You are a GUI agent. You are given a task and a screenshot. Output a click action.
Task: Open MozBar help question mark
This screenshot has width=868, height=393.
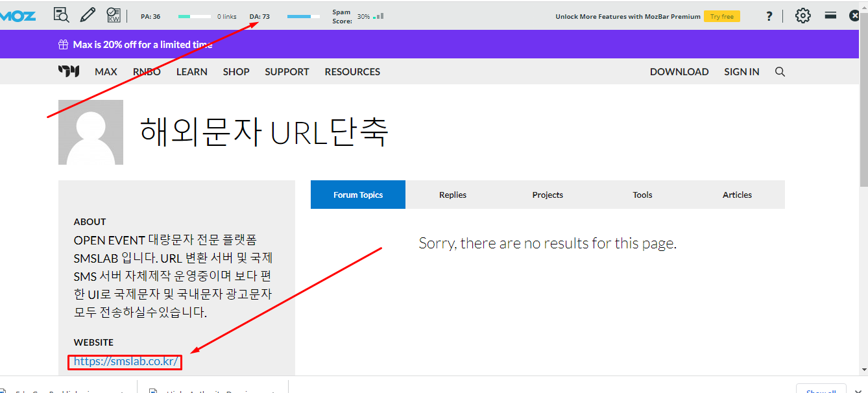(769, 16)
